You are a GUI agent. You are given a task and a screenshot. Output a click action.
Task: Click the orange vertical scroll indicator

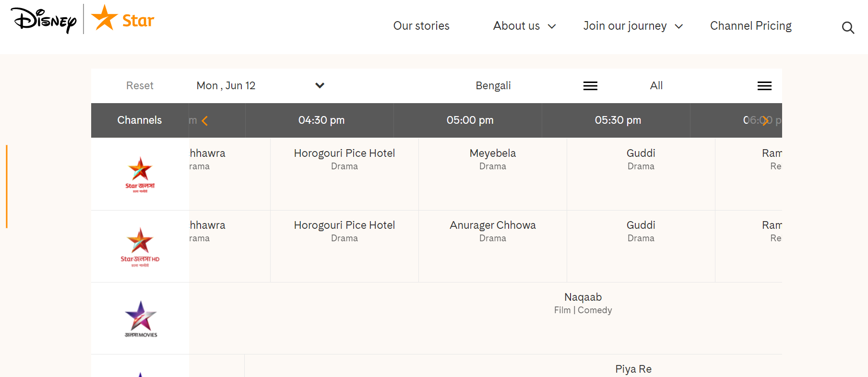pos(7,186)
